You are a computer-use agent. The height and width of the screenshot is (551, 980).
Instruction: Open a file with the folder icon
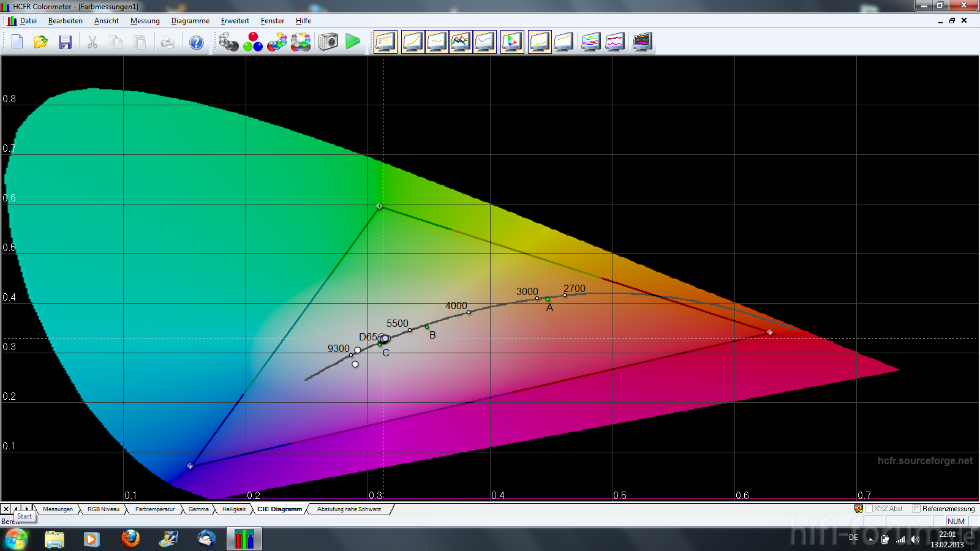[x=41, y=42]
